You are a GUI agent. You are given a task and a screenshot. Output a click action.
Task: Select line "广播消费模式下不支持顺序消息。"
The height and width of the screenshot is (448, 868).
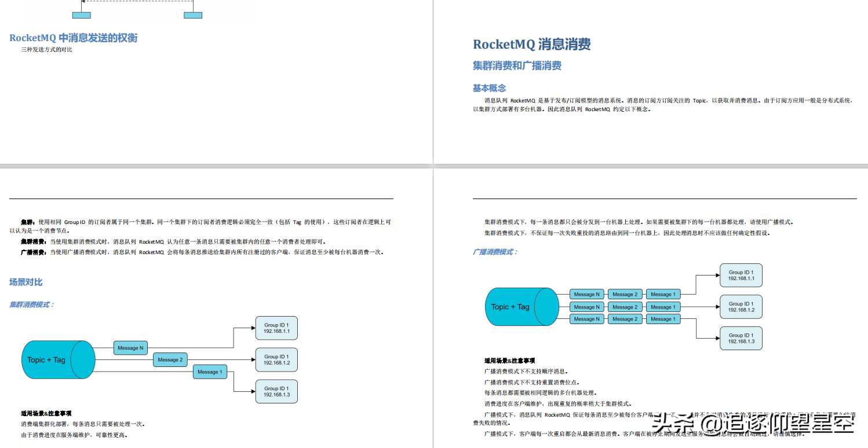(526, 372)
